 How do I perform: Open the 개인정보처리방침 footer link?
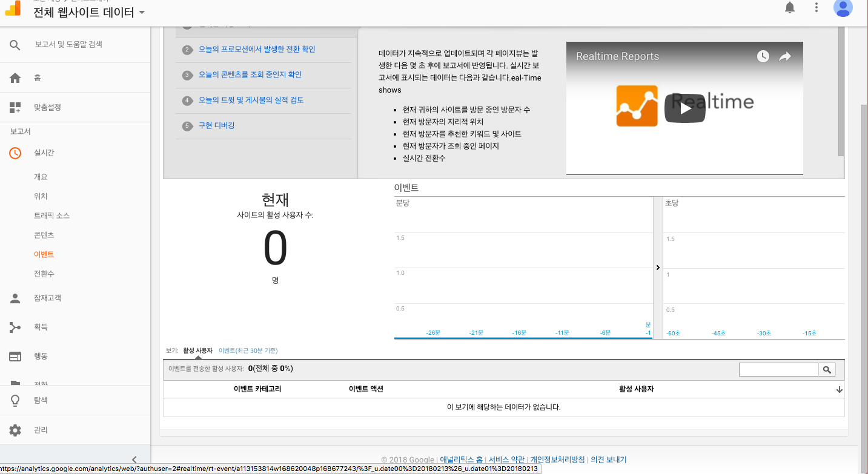point(558,460)
